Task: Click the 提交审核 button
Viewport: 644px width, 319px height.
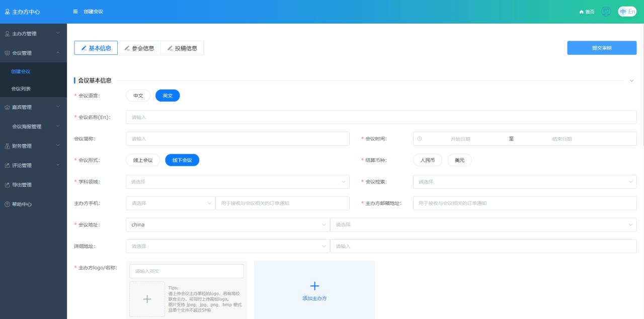Action: (x=602, y=48)
